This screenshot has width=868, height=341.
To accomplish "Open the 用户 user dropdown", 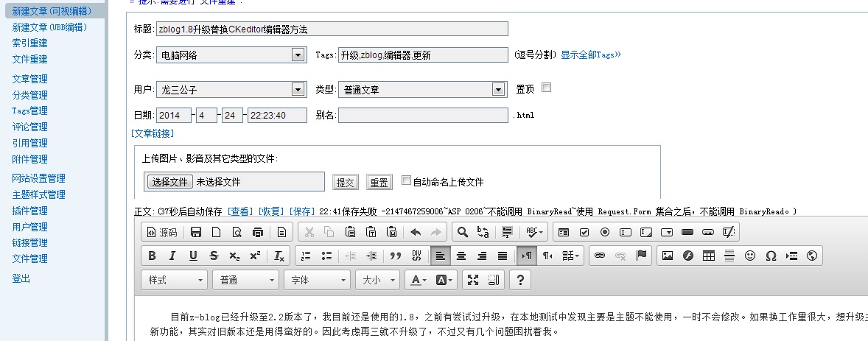I will click(231, 89).
